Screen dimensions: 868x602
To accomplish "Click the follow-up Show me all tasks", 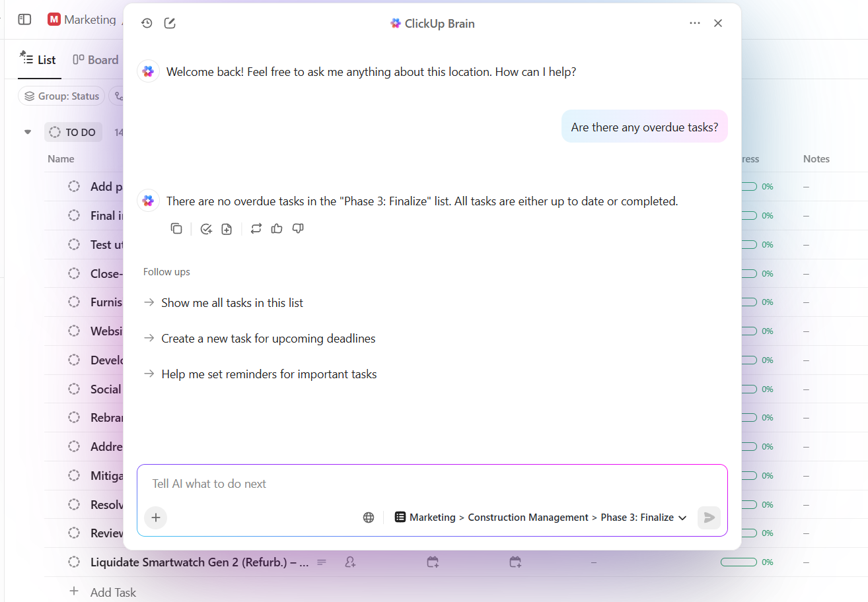I will pyautogui.click(x=232, y=303).
